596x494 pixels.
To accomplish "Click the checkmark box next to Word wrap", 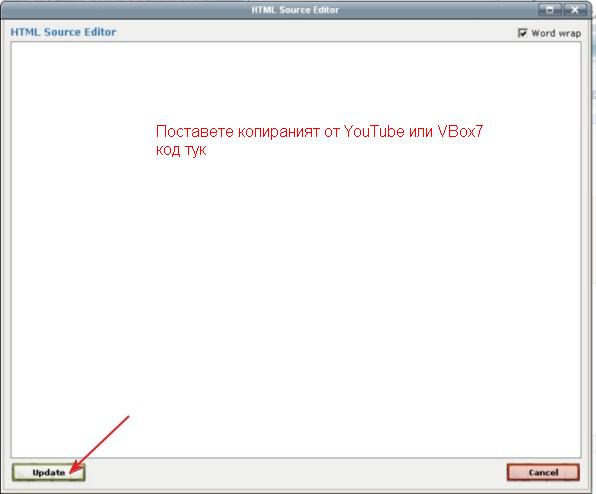I will [523, 33].
